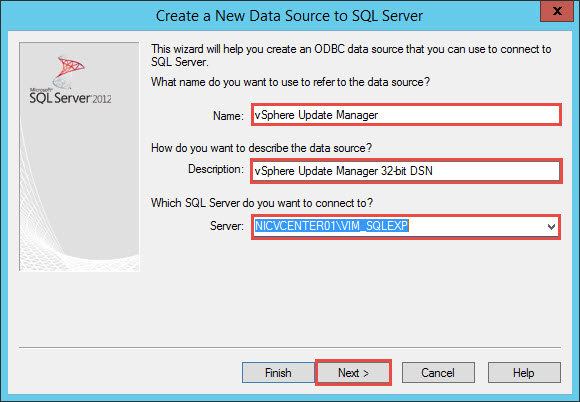This screenshot has height=402, width=580.
Task: Click the 'Name:' label
Action: click(228, 116)
